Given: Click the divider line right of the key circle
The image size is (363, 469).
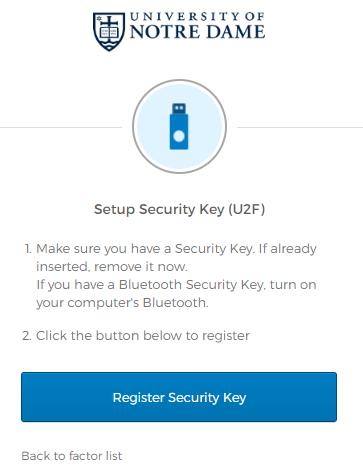Looking at the screenshot, I should (x=300, y=127).
